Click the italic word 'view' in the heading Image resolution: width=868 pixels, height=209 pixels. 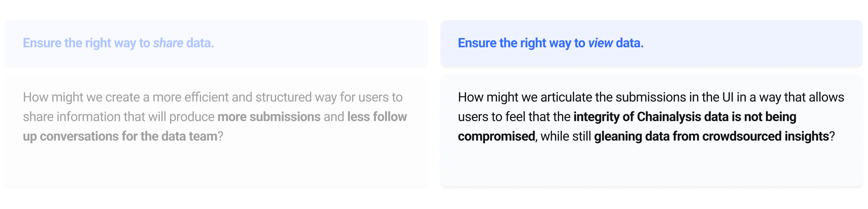click(600, 43)
